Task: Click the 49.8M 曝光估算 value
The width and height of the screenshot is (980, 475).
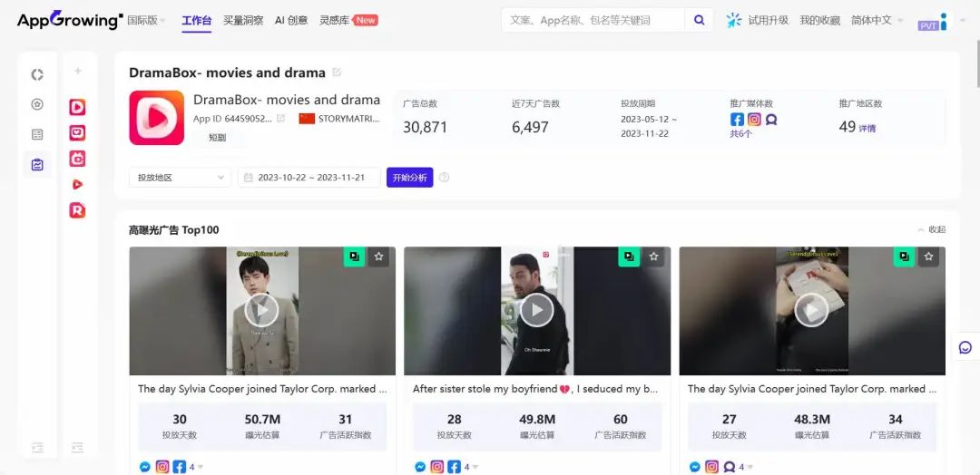Action: pos(537,420)
